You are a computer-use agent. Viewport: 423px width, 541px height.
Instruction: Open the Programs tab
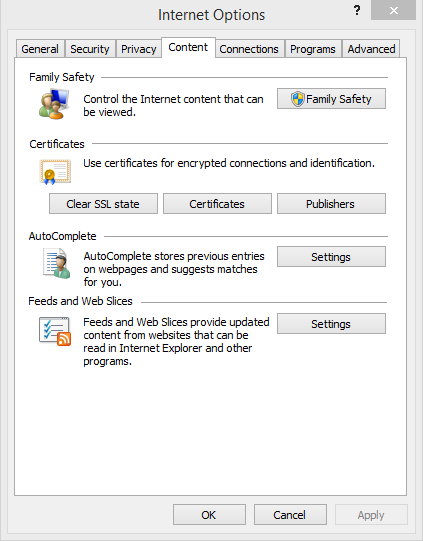pos(313,49)
